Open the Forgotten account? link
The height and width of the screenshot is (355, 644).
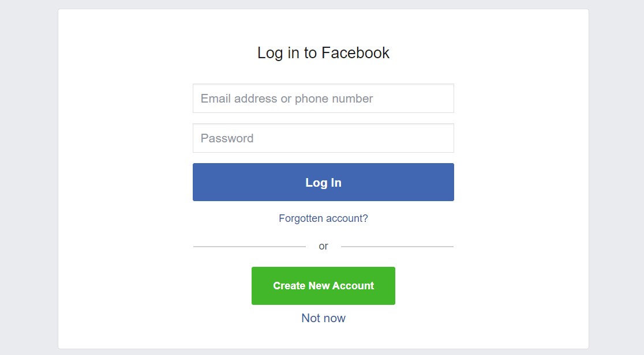tap(323, 218)
